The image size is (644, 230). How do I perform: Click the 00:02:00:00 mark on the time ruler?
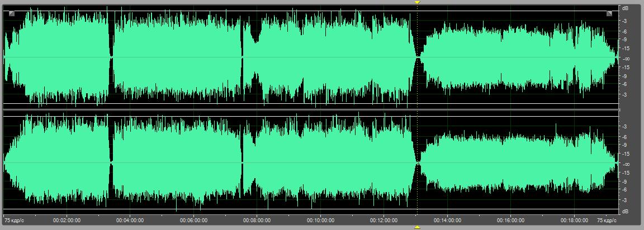(67, 221)
